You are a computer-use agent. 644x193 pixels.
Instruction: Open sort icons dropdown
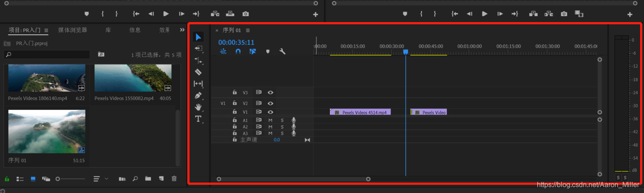97,178
